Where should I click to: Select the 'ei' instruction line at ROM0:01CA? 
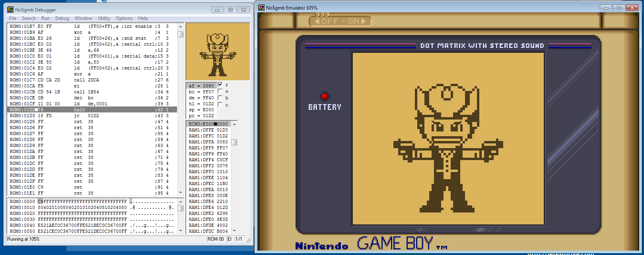[x=92, y=86]
